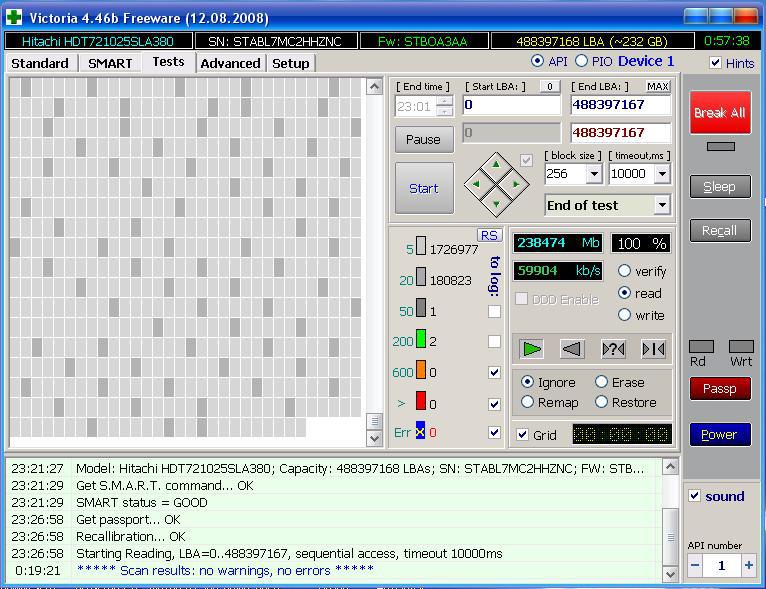The image size is (766, 589).
Task: Open the block size dropdown
Action: (593, 174)
